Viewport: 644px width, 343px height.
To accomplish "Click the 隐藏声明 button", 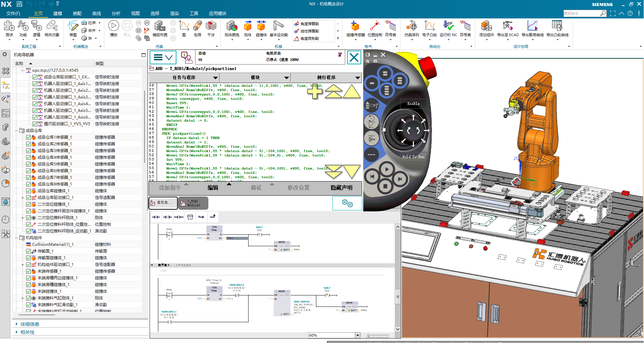I will click(x=341, y=188).
